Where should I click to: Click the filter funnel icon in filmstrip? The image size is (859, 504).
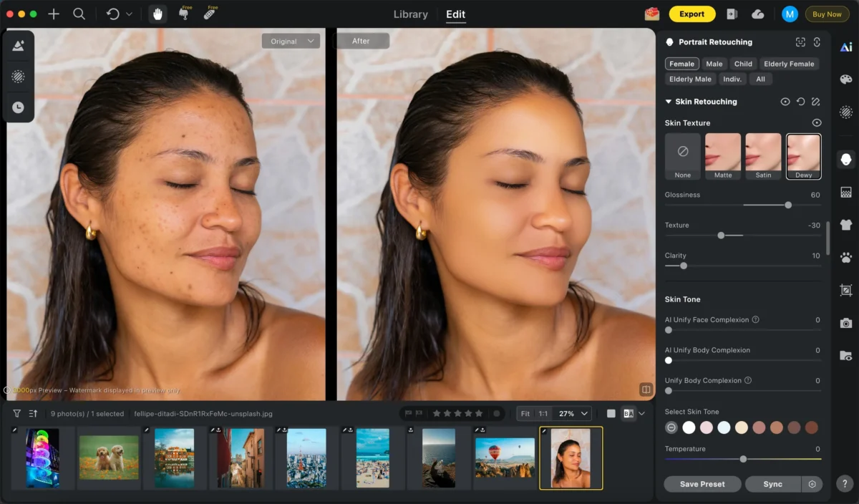click(17, 414)
